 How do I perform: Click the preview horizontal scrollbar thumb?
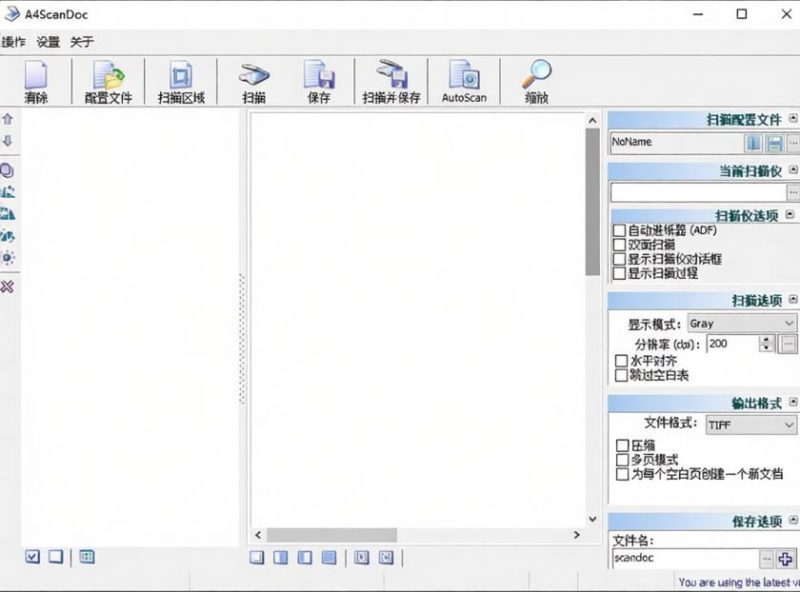coord(332,535)
